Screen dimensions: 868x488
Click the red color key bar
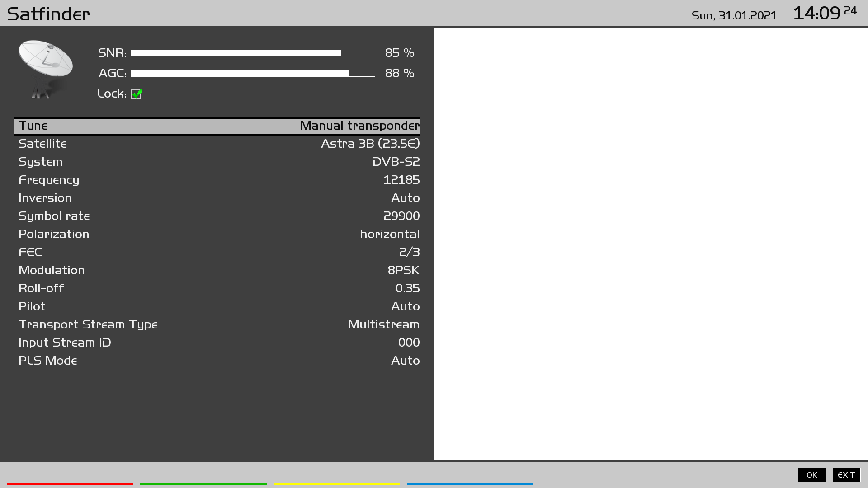click(70, 484)
